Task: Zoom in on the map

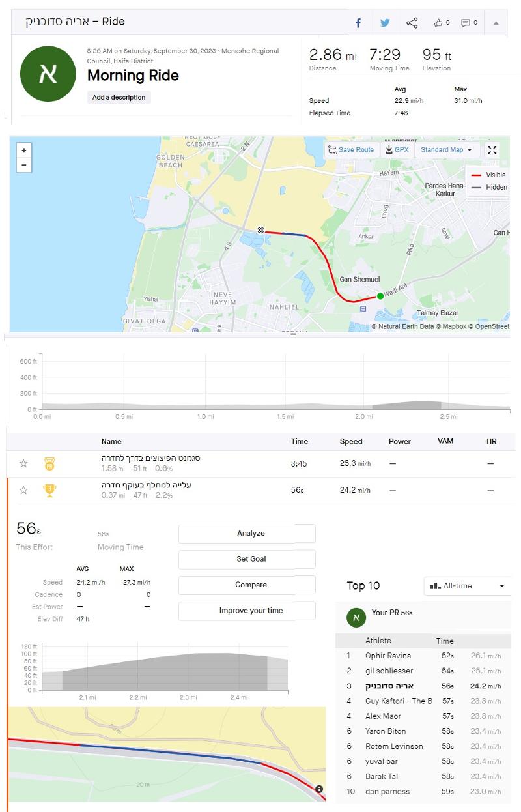Action: (x=24, y=151)
